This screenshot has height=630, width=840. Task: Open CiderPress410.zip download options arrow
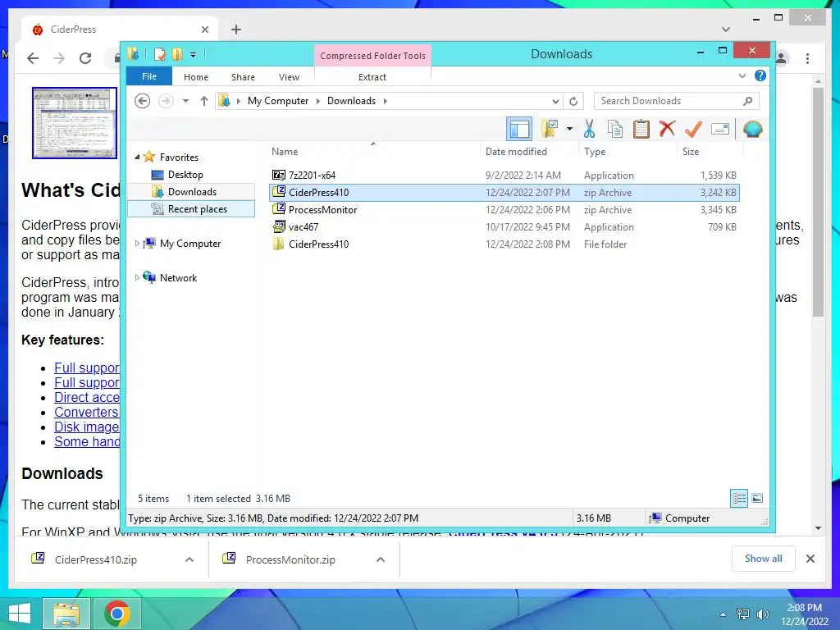[x=189, y=559]
